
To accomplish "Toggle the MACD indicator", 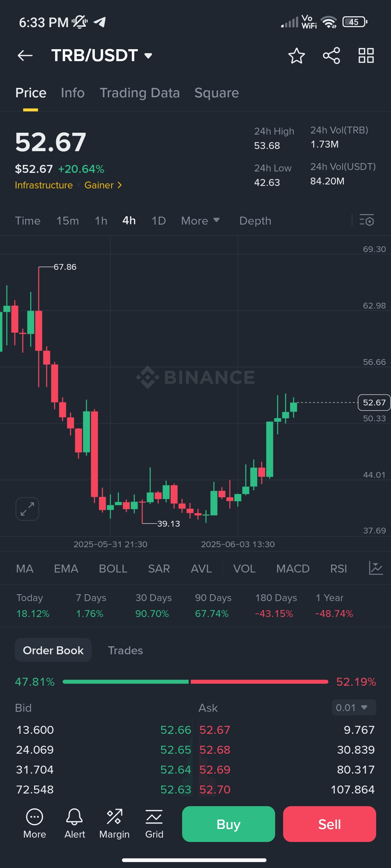I will 293,569.
